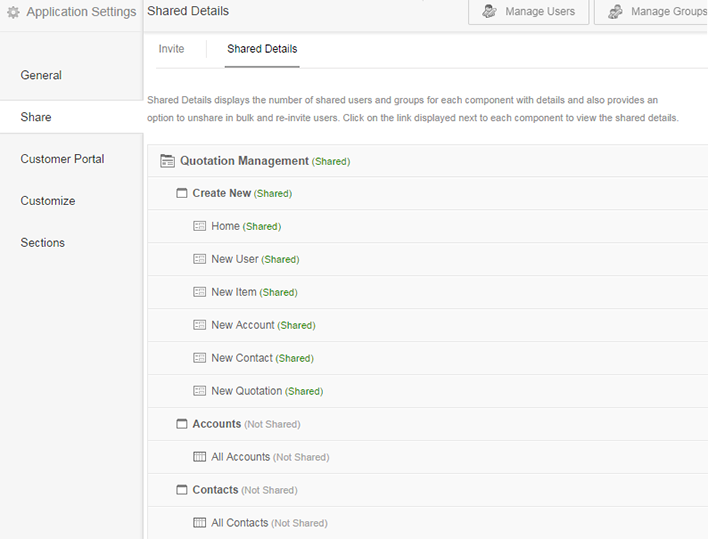Click the Home form icon

coord(200,226)
